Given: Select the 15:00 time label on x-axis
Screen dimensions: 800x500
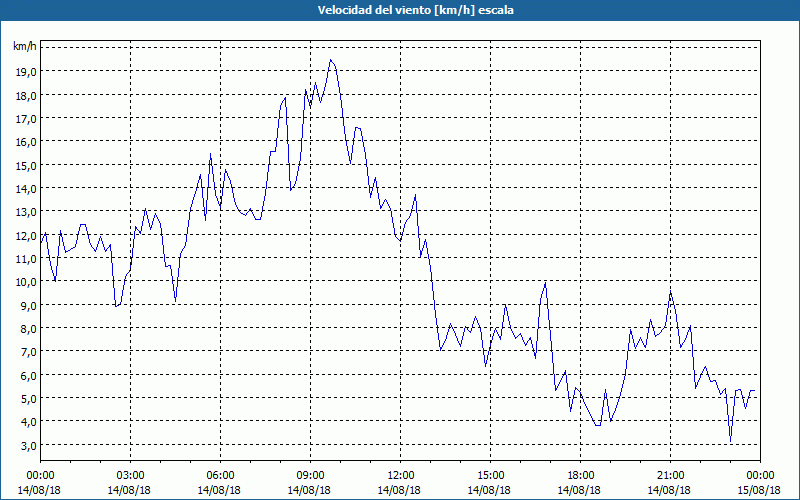Looking at the screenshot, I should (490, 476).
